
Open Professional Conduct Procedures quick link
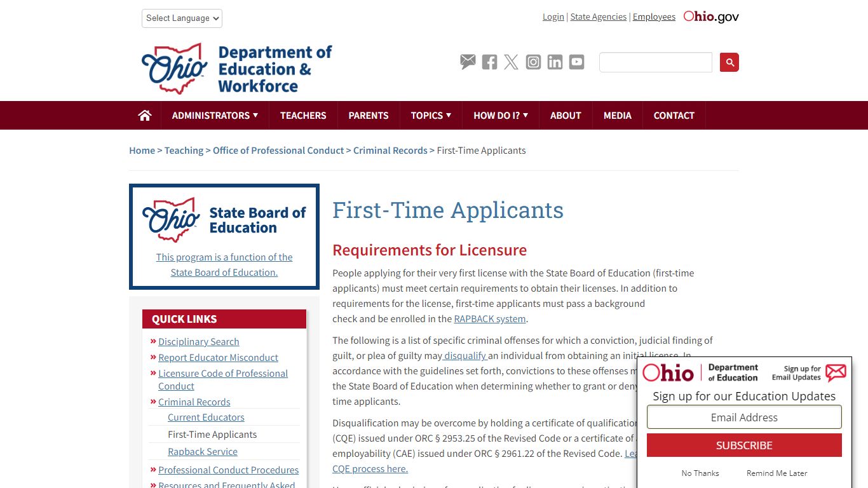tap(228, 470)
